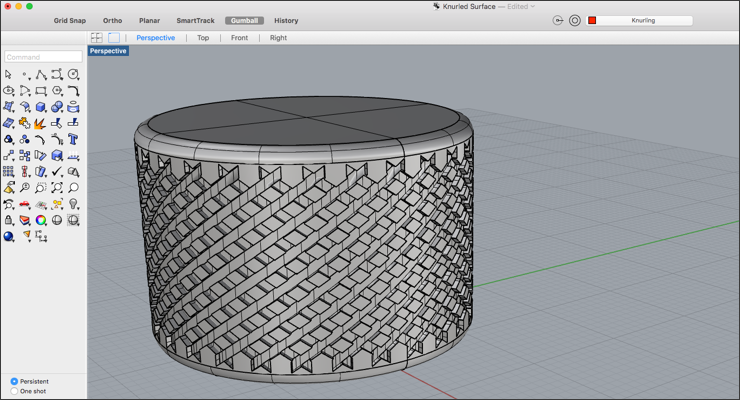The image size is (740, 400).
Task: Toggle Grid Snap mode
Action: (70, 21)
